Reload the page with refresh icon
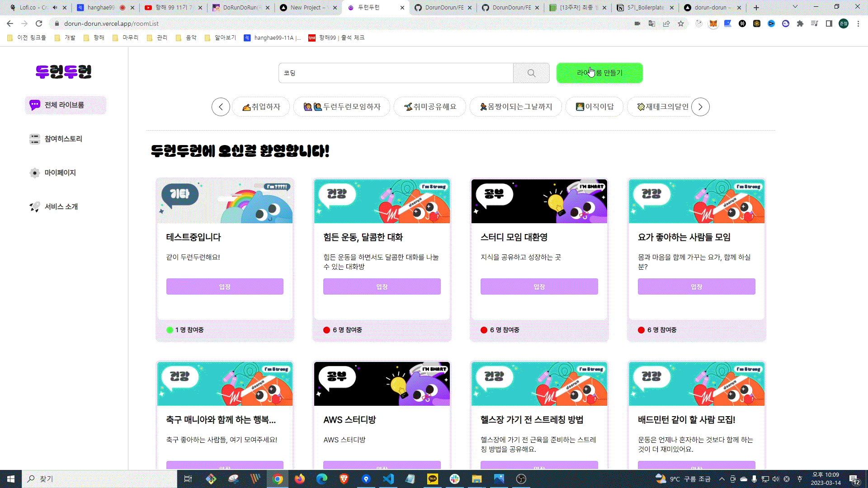Screen dimensions: 868x488 pyautogui.click(x=39, y=23)
